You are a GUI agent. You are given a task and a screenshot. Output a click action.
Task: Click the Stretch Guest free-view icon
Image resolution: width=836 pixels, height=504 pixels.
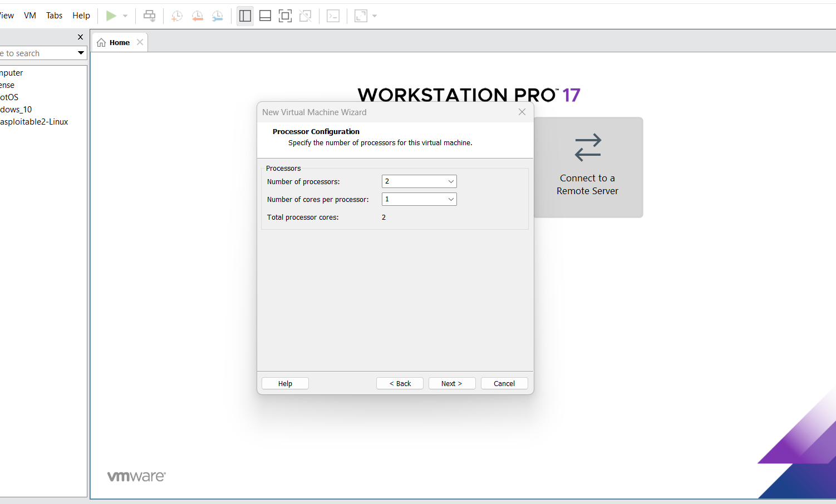(361, 16)
